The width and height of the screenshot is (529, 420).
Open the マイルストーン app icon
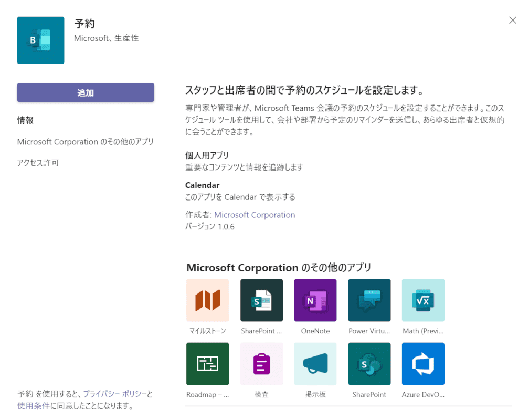[207, 300]
